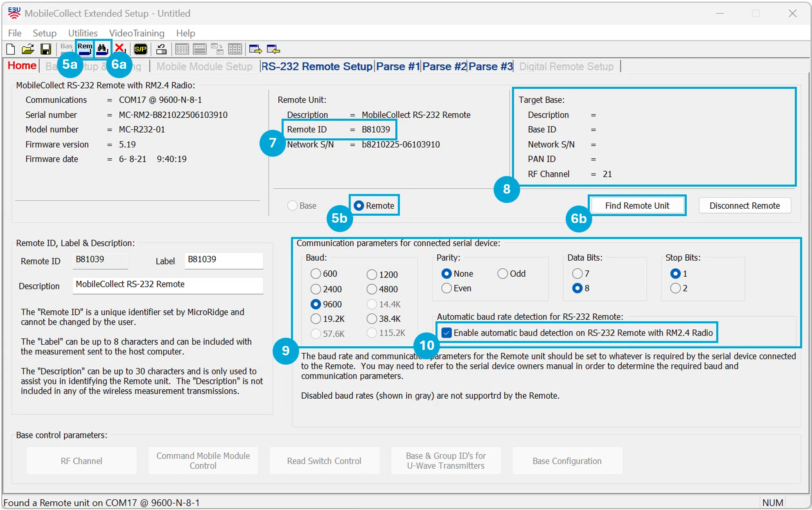Toggle the Enable automatic baud detection checkbox
812x510 pixels.
(447, 333)
